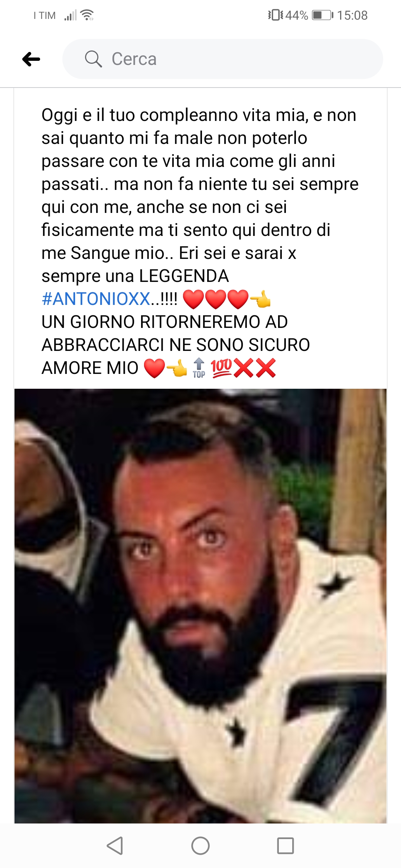401x868 pixels.
Task: Open the post photo of the bearded man
Action: coord(200,606)
